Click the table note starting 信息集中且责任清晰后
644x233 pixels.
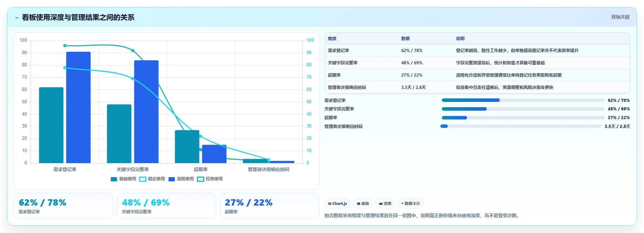(x=504, y=88)
